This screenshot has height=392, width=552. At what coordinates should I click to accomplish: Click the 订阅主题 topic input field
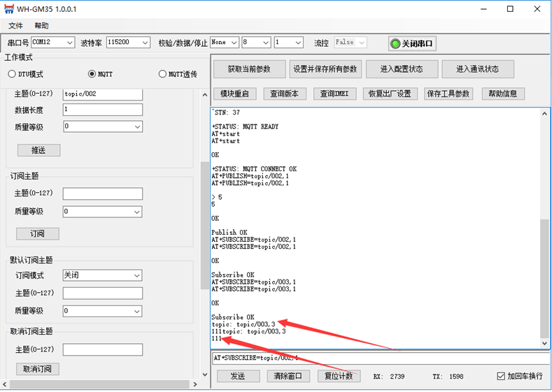102,194
